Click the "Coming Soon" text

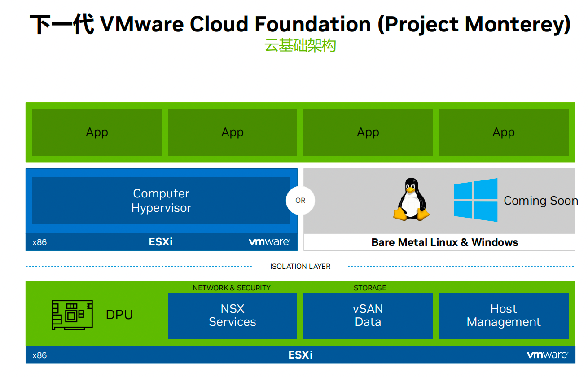click(x=541, y=201)
